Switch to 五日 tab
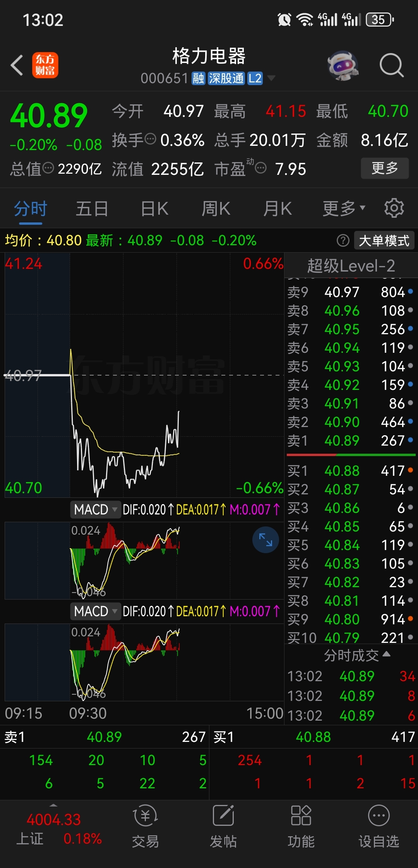 [92, 209]
